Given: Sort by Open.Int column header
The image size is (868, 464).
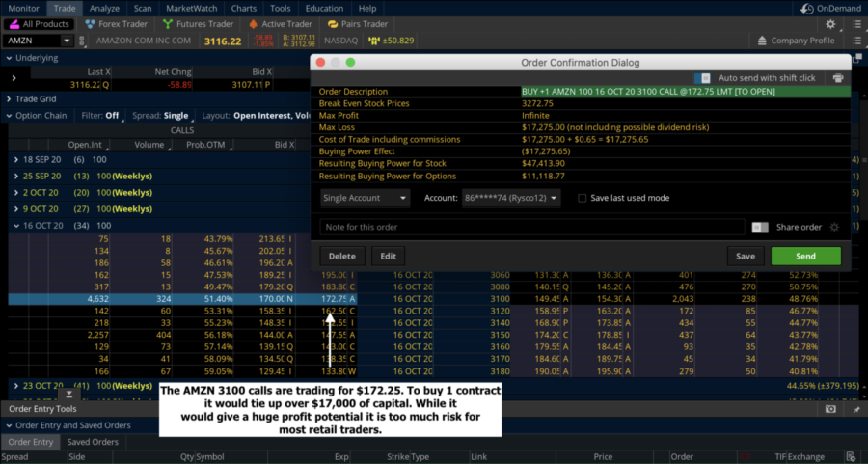Looking at the screenshot, I should pyautogui.click(x=85, y=145).
